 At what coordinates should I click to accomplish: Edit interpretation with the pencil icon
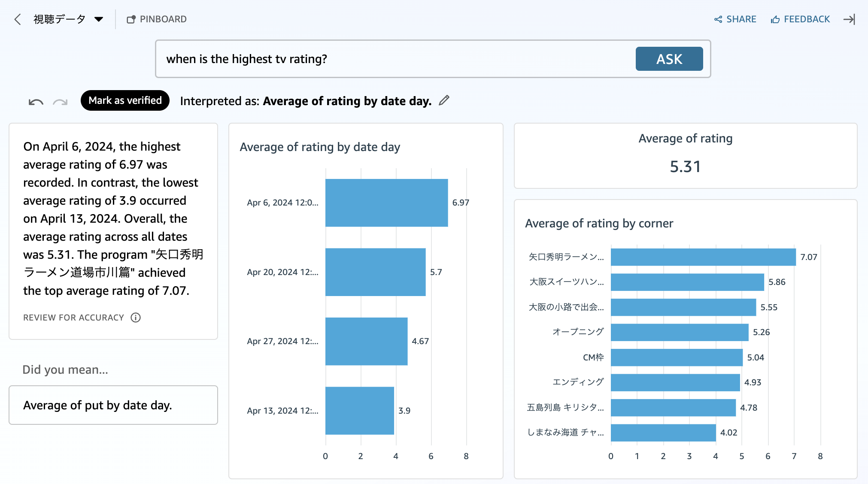(x=444, y=100)
